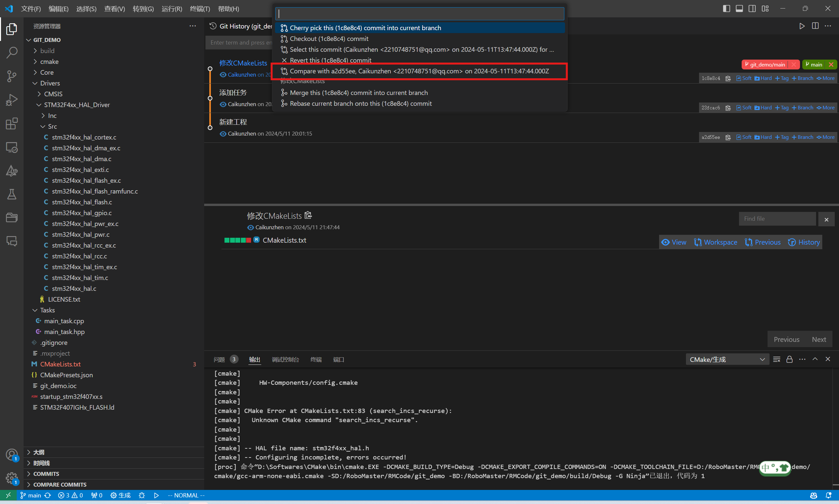The width and height of the screenshot is (839, 504).
Task: Open the Search view in activity bar
Action: point(11,53)
